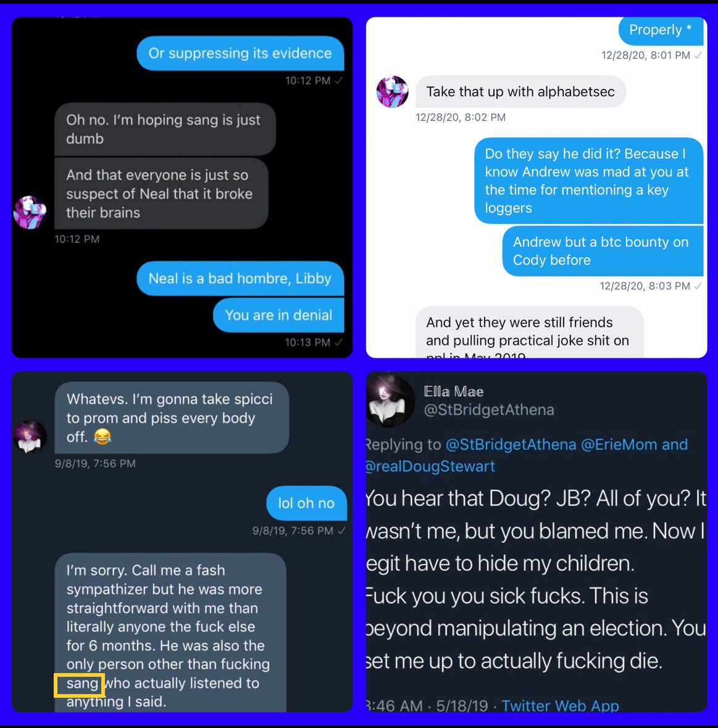Select the "lol oh no" message bubble
This screenshot has width=718, height=728.
point(307,503)
